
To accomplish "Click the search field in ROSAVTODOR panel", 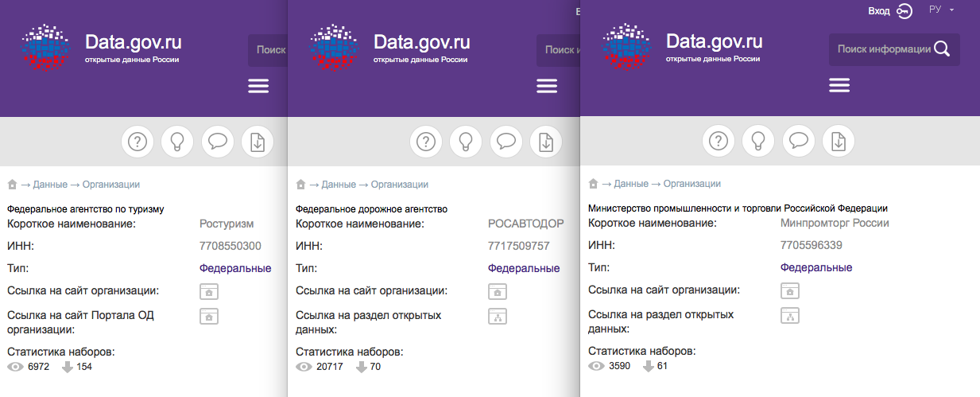I will (559, 49).
